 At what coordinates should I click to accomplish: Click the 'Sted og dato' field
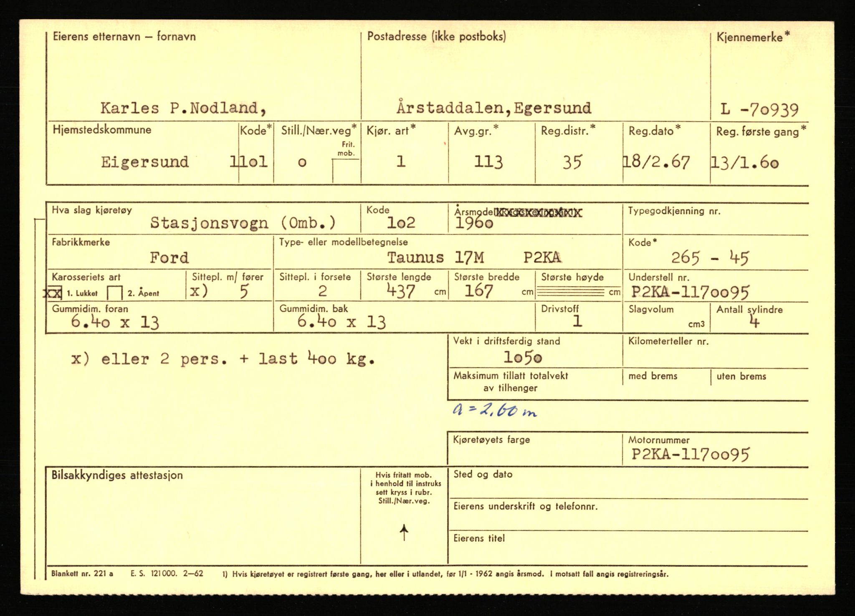tap(628, 484)
